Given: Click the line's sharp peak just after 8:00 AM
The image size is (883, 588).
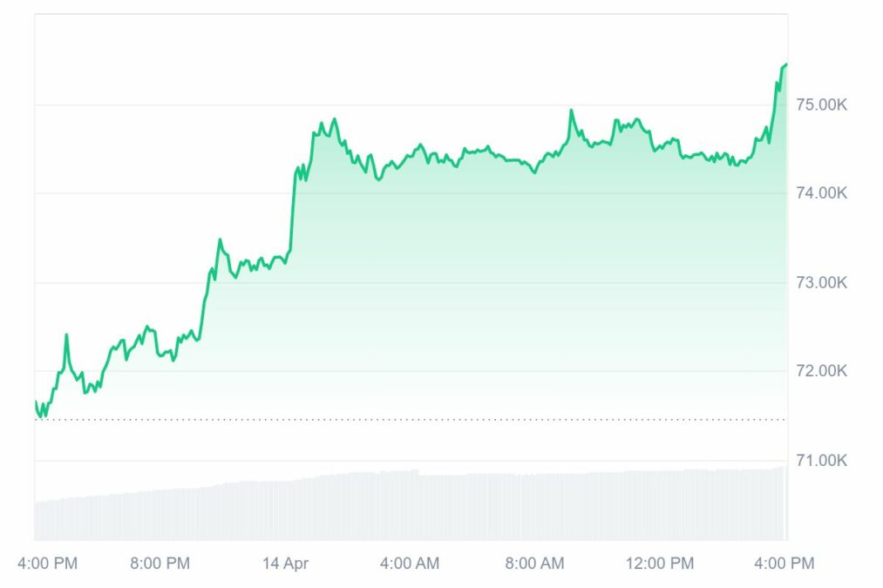Looking at the screenshot, I should (x=571, y=111).
